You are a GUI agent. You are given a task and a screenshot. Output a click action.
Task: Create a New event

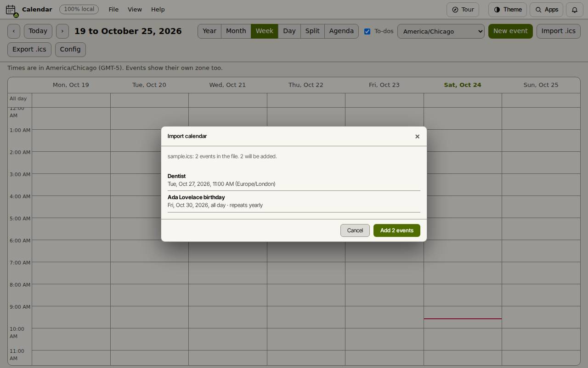pos(510,31)
